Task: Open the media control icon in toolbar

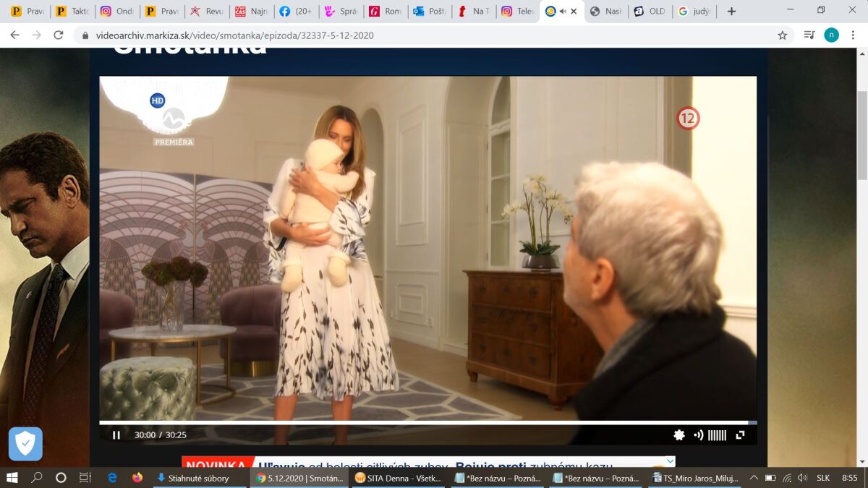Action: [x=809, y=35]
